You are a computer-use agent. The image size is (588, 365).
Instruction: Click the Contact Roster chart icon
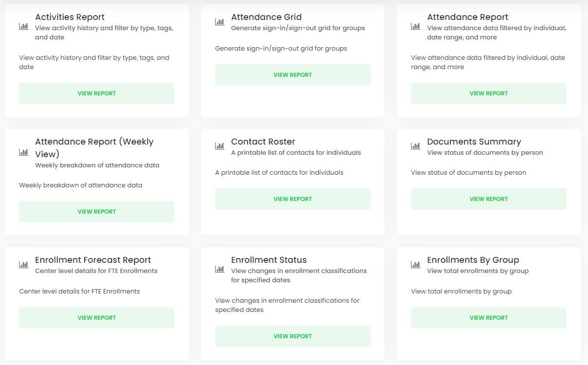pyautogui.click(x=220, y=146)
